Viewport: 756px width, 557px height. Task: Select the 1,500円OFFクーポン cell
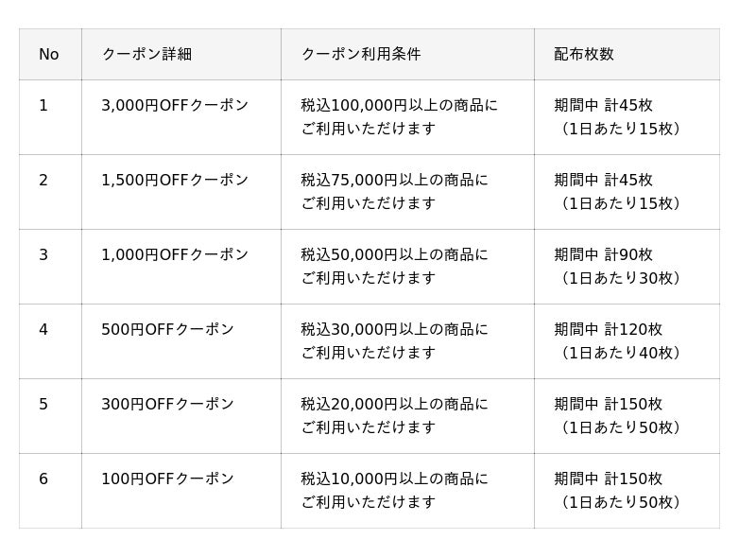[x=175, y=181]
